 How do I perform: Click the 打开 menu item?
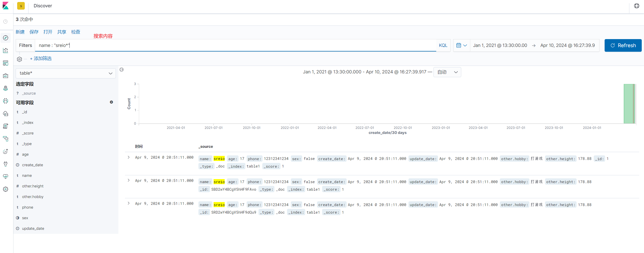pyautogui.click(x=48, y=32)
